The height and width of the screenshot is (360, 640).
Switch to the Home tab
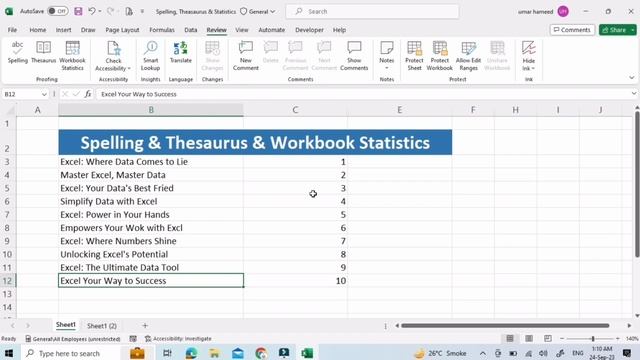38,30
